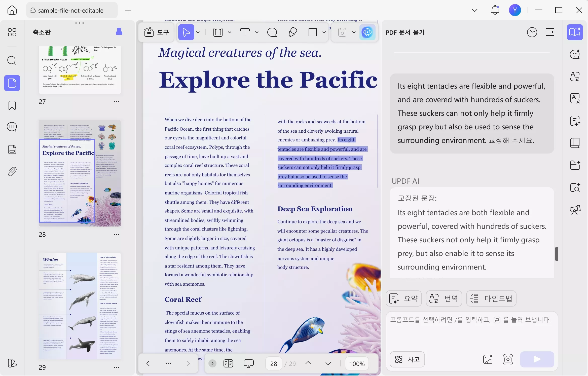
Task: Expand the text tool dropdown arrow
Action: pos(257,32)
